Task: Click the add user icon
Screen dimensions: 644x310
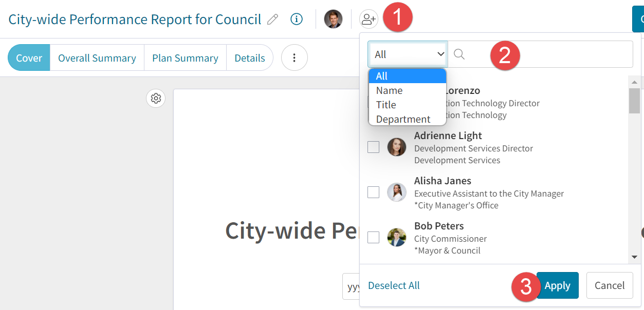Action: pos(369,19)
